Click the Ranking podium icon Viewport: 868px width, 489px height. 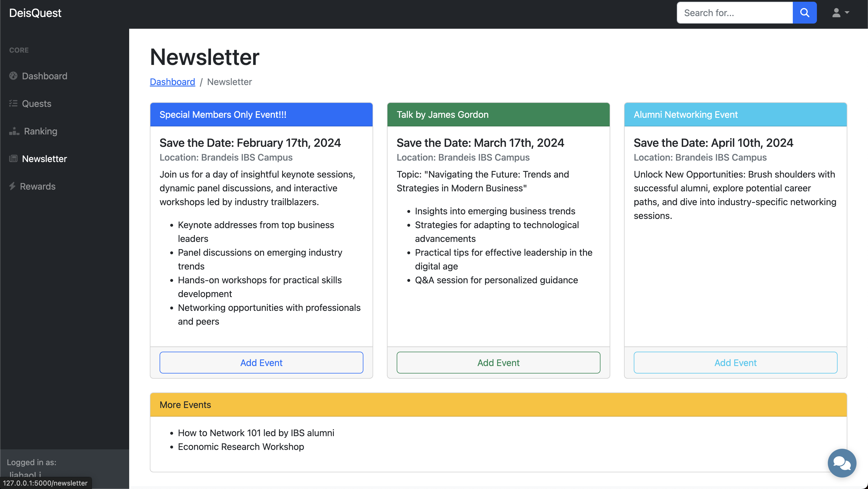[14, 131]
